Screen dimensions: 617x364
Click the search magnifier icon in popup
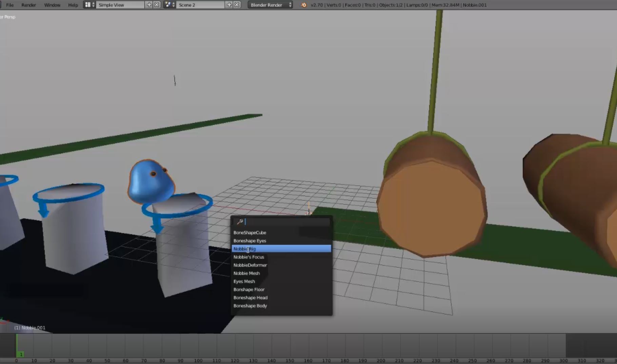240,222
